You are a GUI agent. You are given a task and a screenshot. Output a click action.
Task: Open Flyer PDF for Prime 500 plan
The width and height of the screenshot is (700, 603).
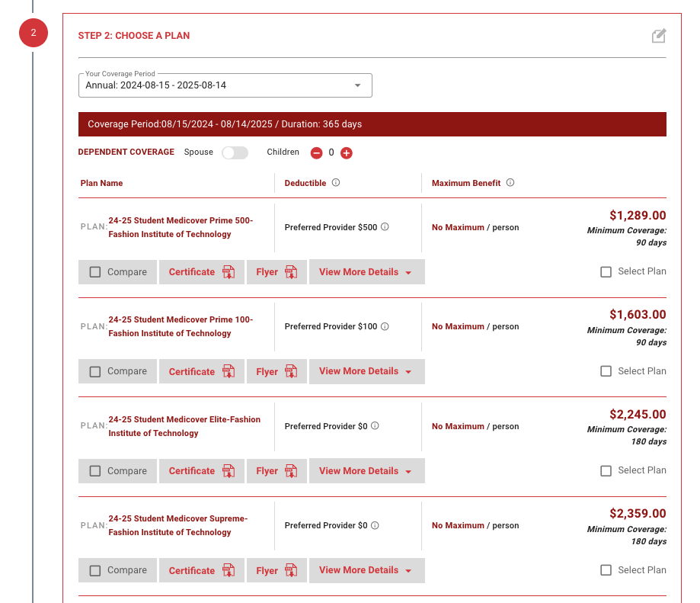click(x=276, y=272)
